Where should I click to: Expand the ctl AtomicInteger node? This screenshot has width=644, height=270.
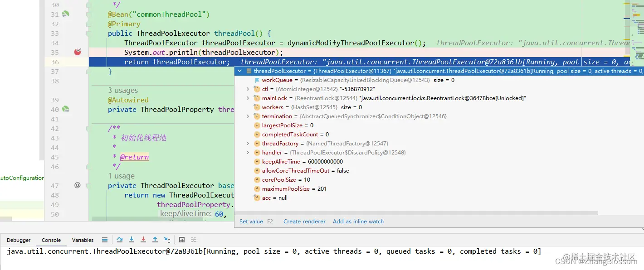(x=248, y=89)
